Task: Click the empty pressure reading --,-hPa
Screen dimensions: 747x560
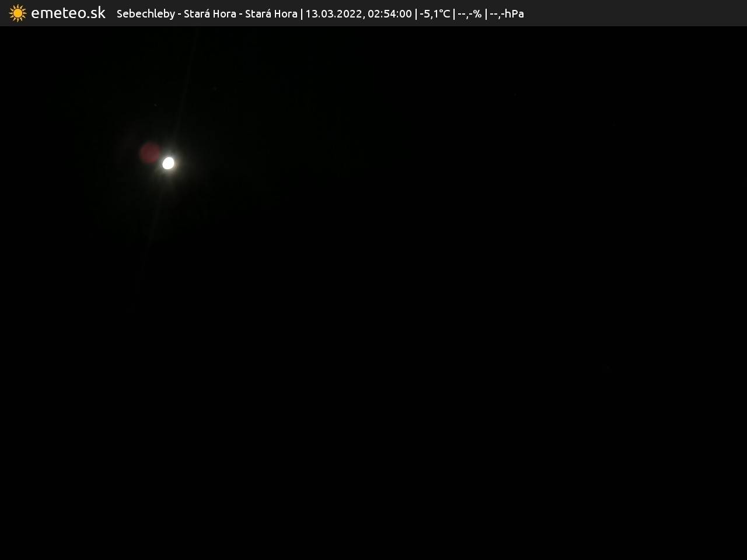Action: (x=507, y=14)
